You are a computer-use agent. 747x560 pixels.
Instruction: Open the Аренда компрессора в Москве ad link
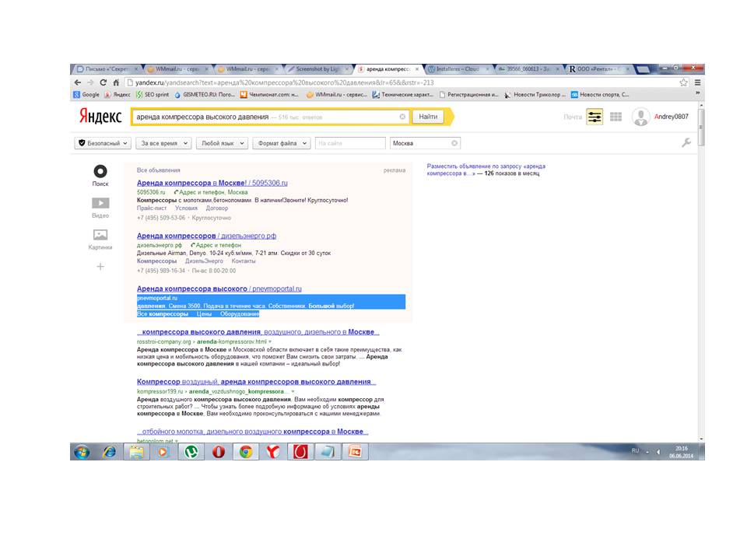tap(212, 183)
